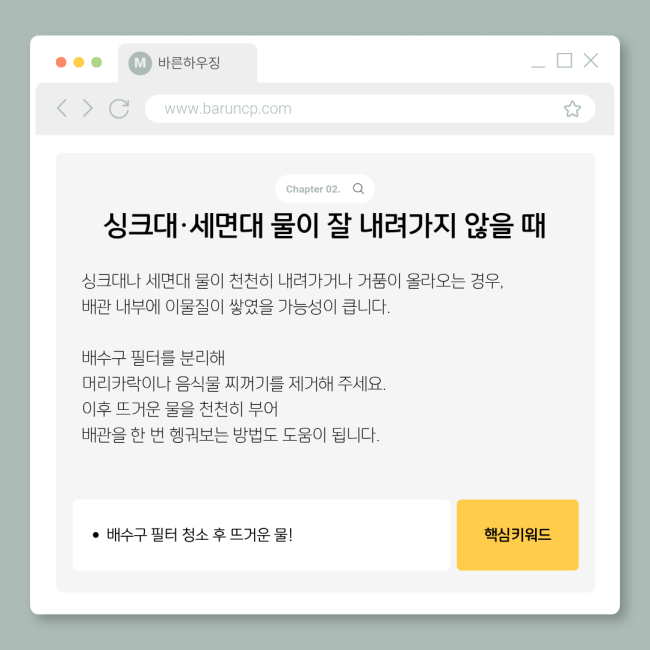Click the www.baruncp.com address bar
The width and height of the screenshot is (650, 650).
(x=370, y=109)
